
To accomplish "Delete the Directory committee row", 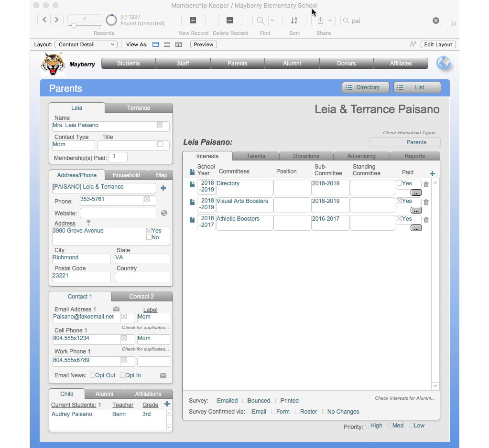I will (x=426, y=184).
